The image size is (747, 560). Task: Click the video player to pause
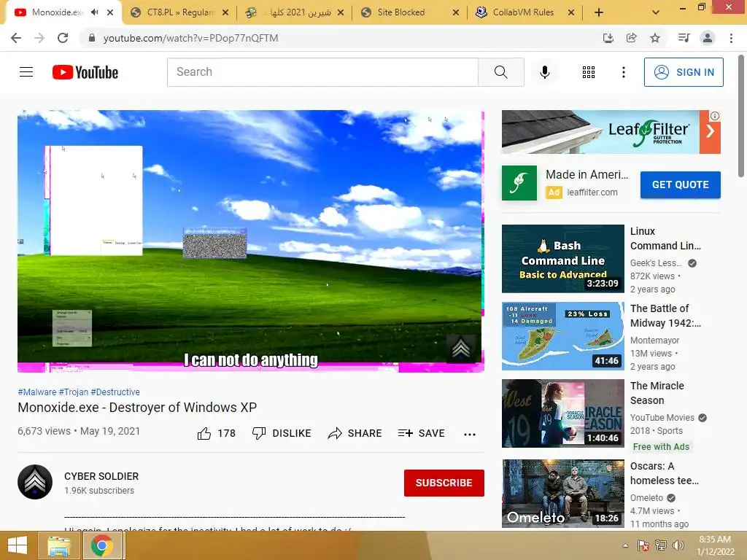tap(251, 241)
